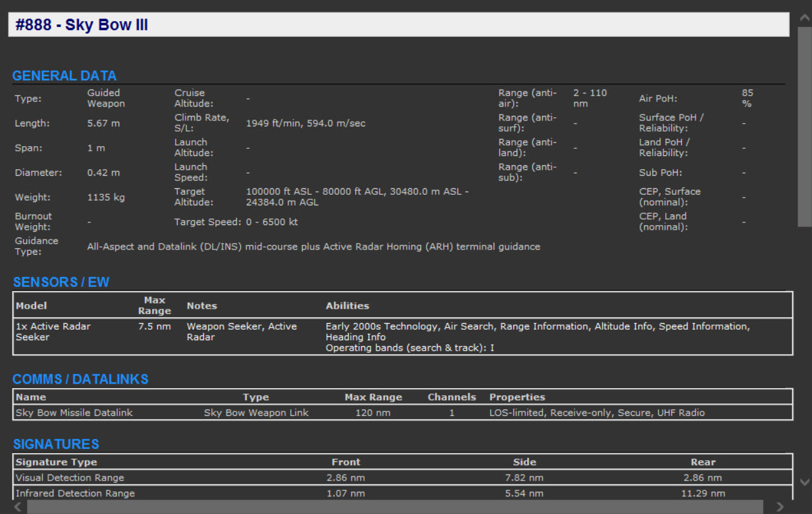812x514 pixels.
Task: Click the "Air PoH:" label
Action: click(x=658, y=99)
